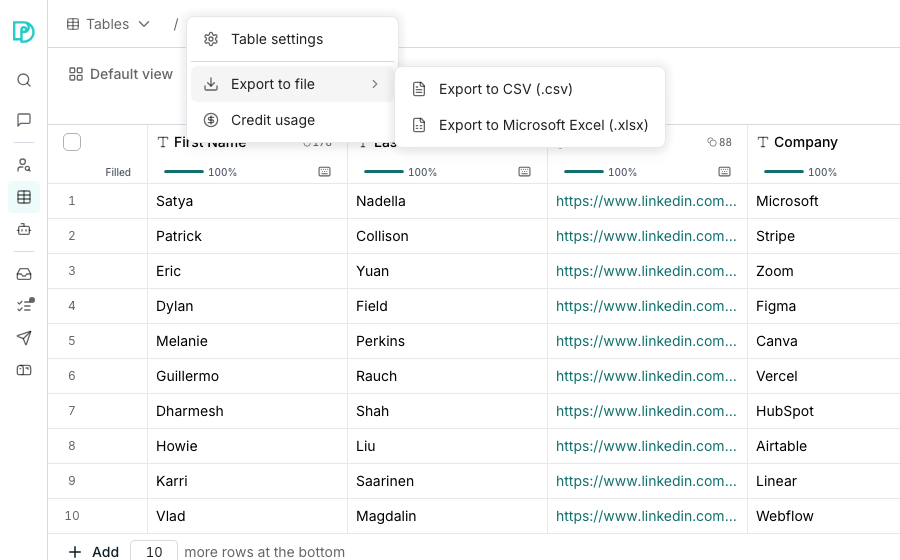
Task: Open Dylan Field's LinkedIn link
Action: (x=646, y=306)
